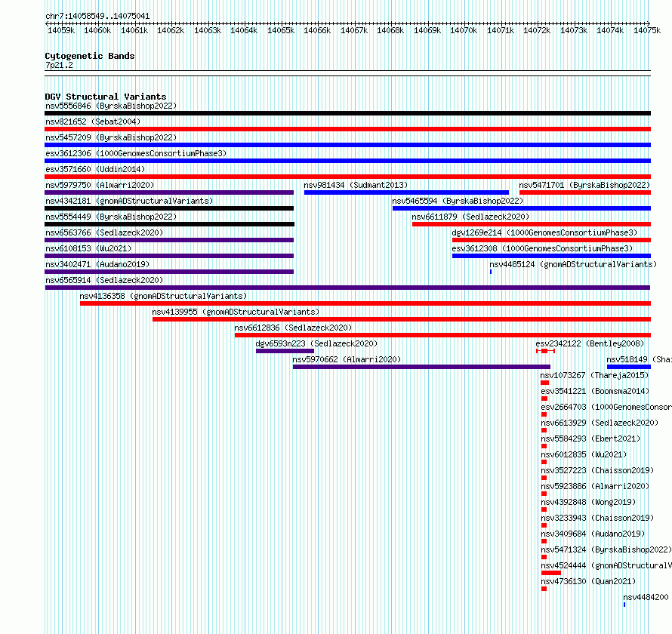This screenshot has width=672, height=634.
Task: Click nsv3527223 (Chaisson2019) label
Action: [597, 470]
